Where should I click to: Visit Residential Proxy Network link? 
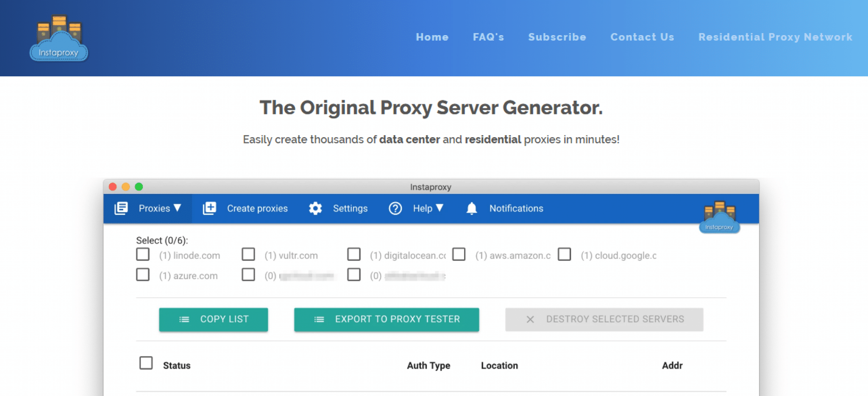tap(775, 37)
